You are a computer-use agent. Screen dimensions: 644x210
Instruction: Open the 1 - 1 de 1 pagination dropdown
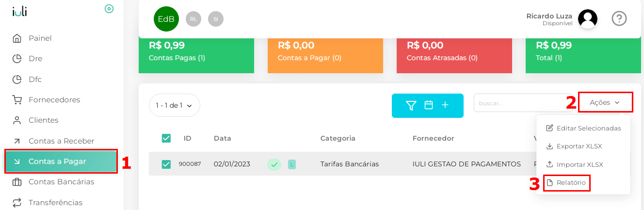(x=175, y=105)
